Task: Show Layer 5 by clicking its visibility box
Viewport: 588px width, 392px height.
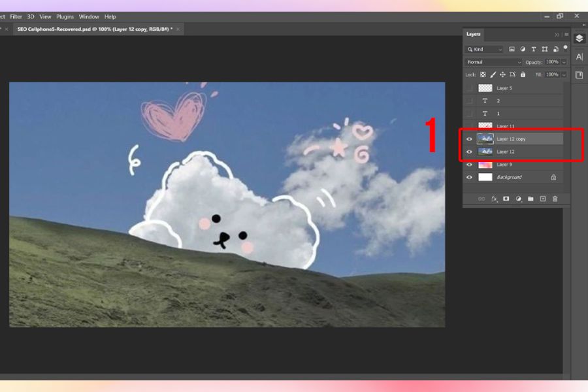Action: coord(469,88)
